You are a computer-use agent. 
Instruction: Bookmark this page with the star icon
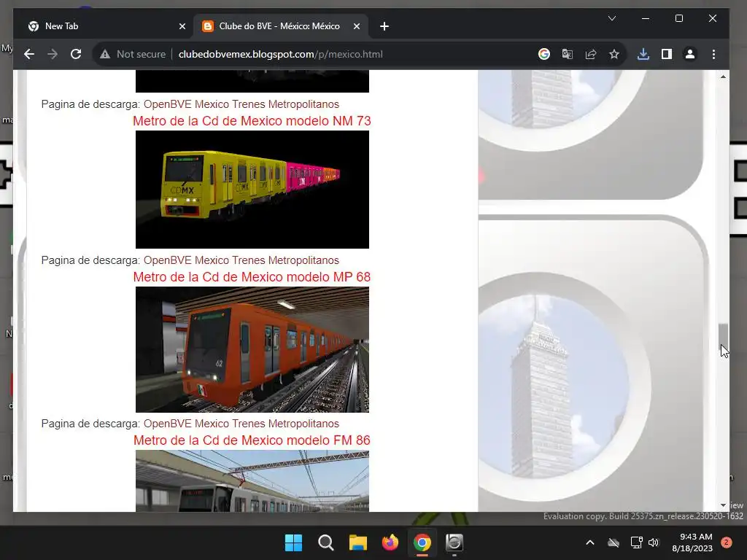(x=614, y=54)
